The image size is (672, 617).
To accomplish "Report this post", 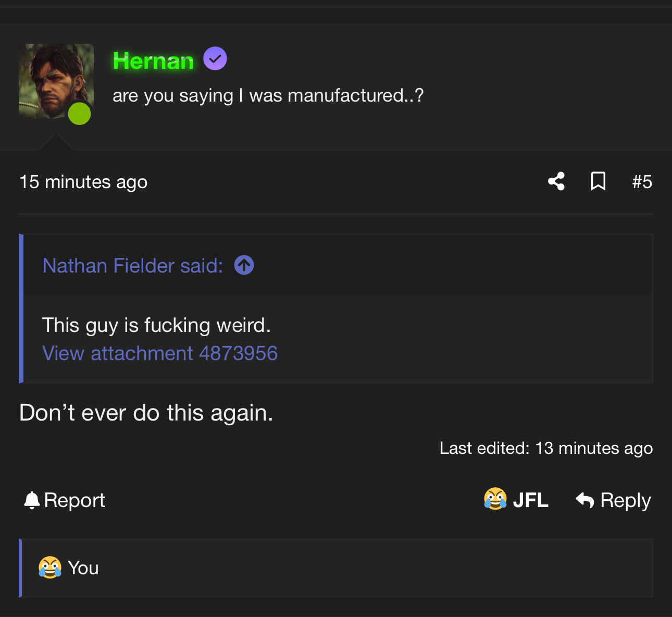I will [x=65, y=500].
